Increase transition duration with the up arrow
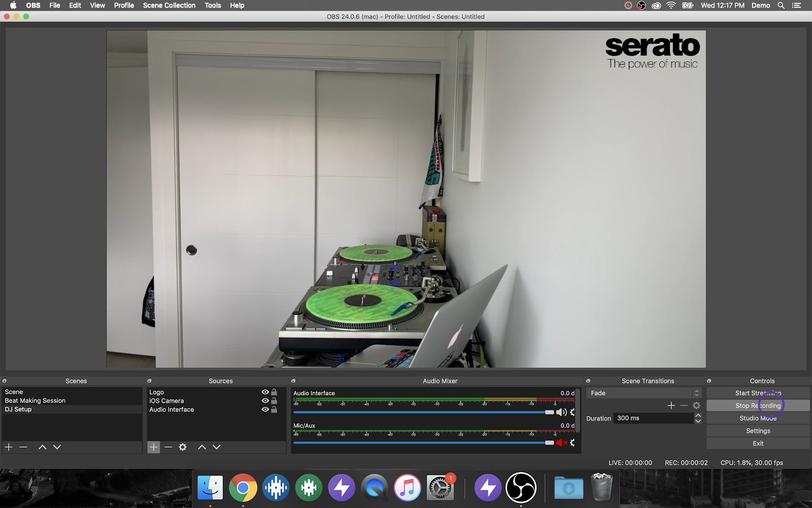This screenshot has height=508, width=812. coord(698,416)
